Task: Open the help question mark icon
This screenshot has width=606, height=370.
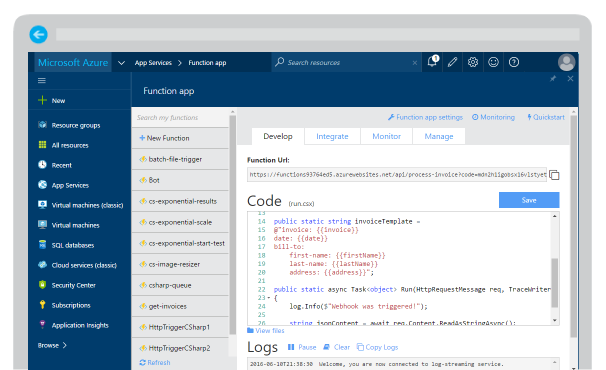Action: point(514,62)
